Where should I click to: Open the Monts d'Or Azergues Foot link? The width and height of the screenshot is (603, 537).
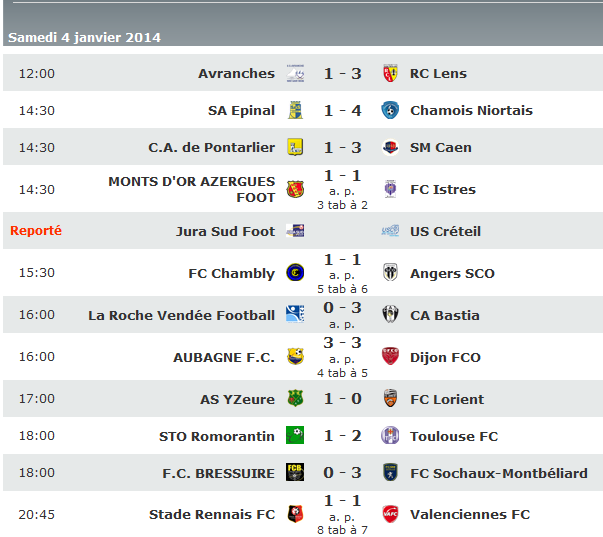coord(192,189)
